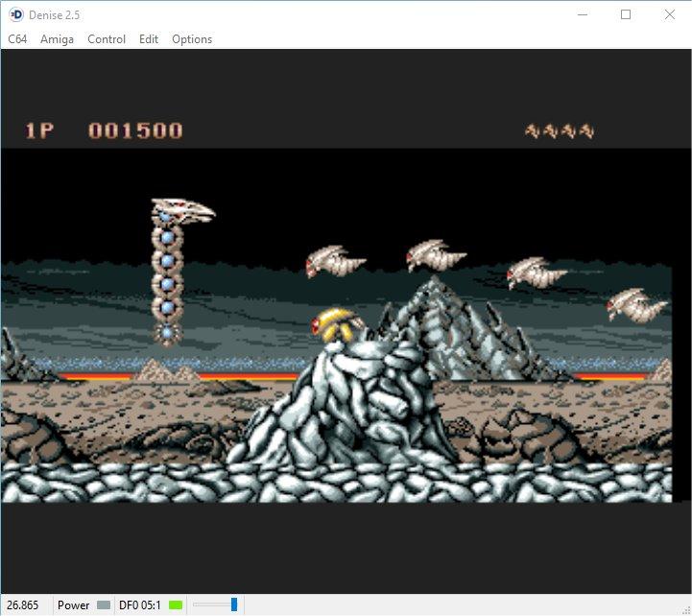Click the 001500 score display
The width and height of the screenshot is (692, 616).
135,131
